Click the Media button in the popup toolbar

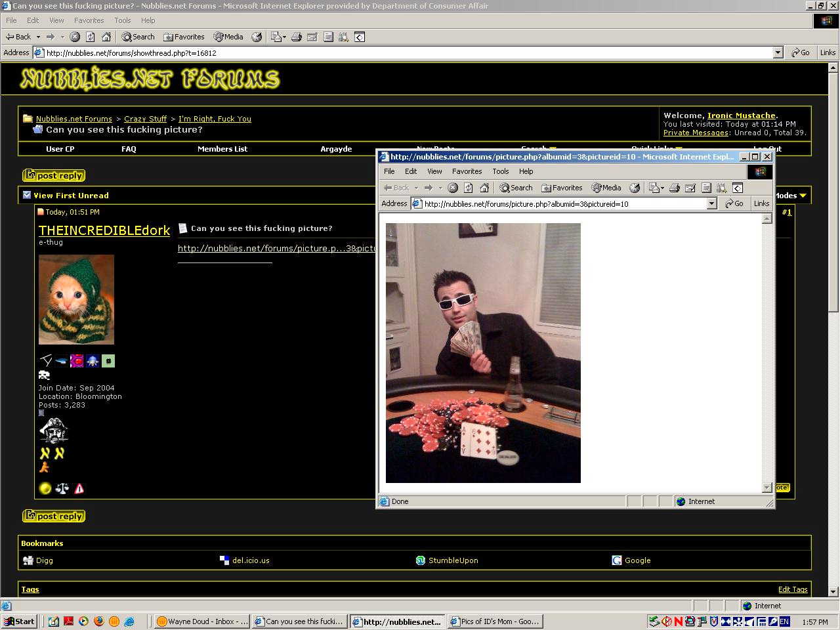tap(606, 188)
